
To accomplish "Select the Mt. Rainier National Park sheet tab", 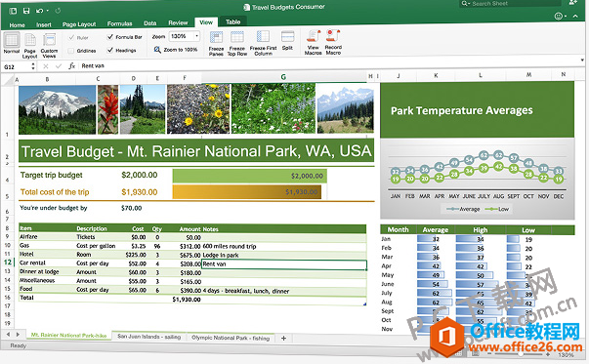I will tap(68, 335).
